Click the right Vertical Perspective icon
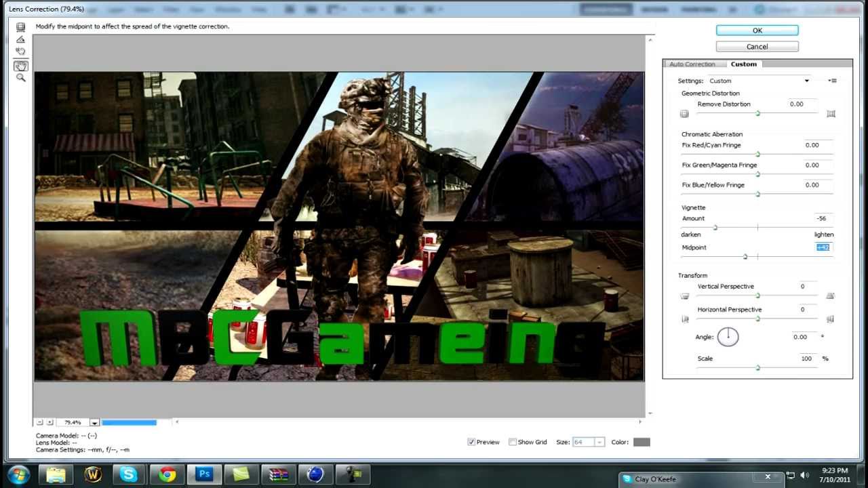868x488 pixels. (830, 296)
